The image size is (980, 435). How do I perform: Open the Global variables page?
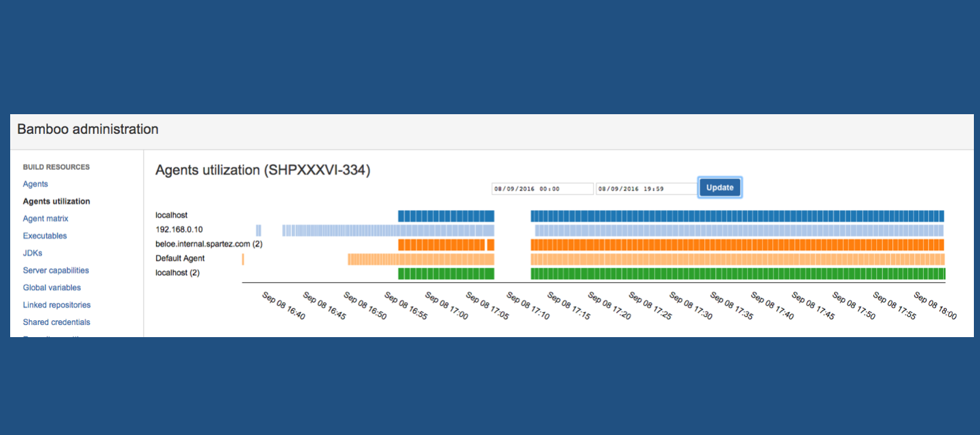tap(52, 288)
